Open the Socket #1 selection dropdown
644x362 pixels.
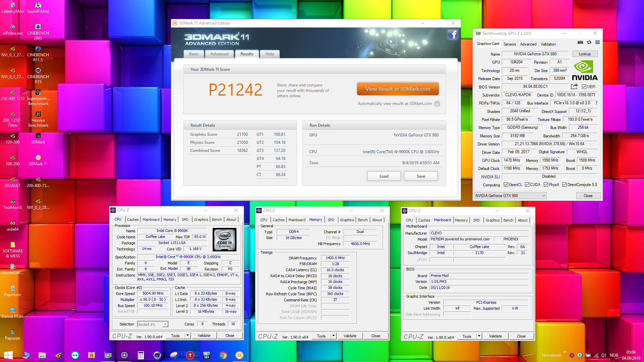pos(153,324)
